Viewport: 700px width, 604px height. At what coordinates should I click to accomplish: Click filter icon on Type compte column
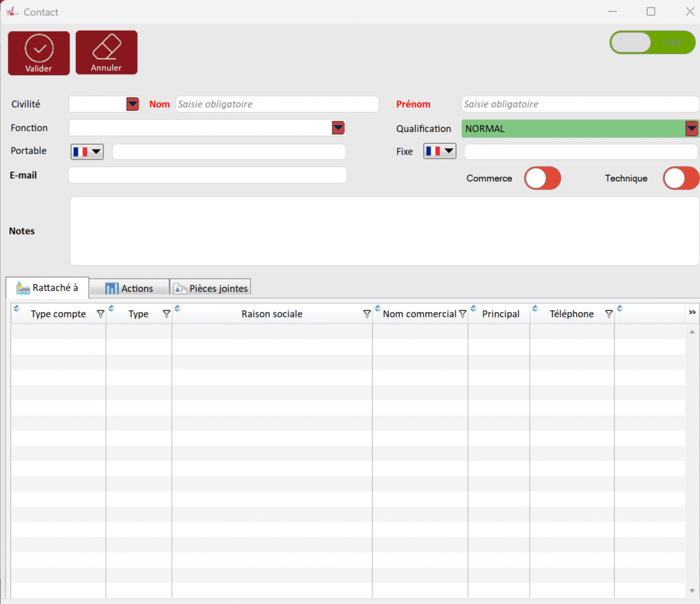coord(100,314)
